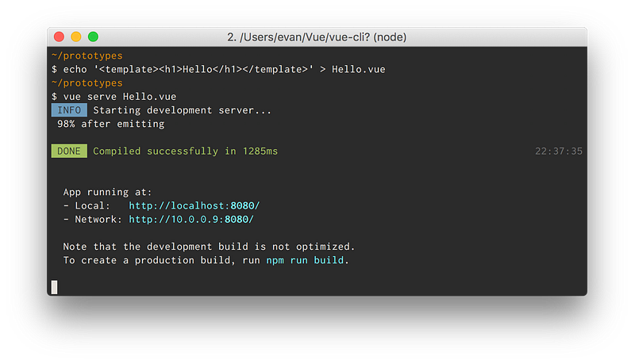Click the '98% after emitting' progress text

pos(110,124)
